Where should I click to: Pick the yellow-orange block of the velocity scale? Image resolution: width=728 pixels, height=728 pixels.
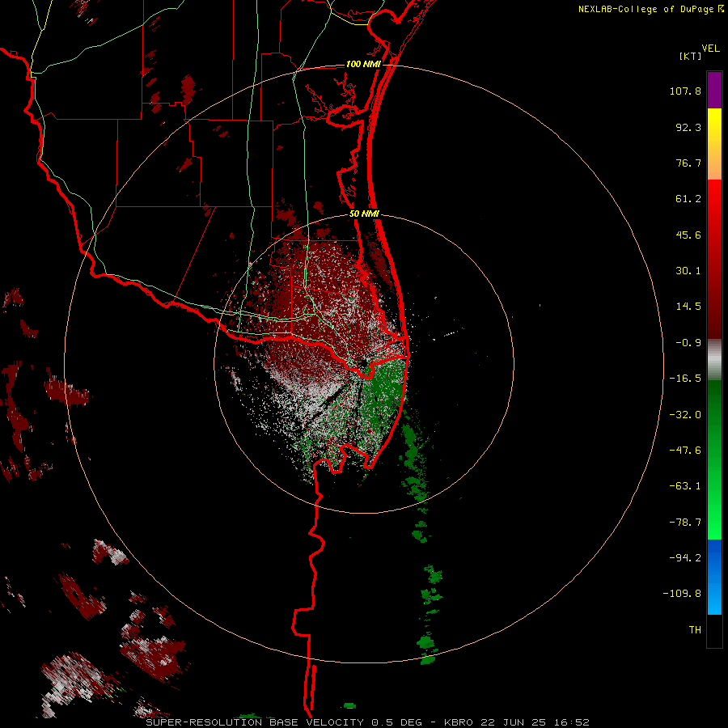point(714,144)
